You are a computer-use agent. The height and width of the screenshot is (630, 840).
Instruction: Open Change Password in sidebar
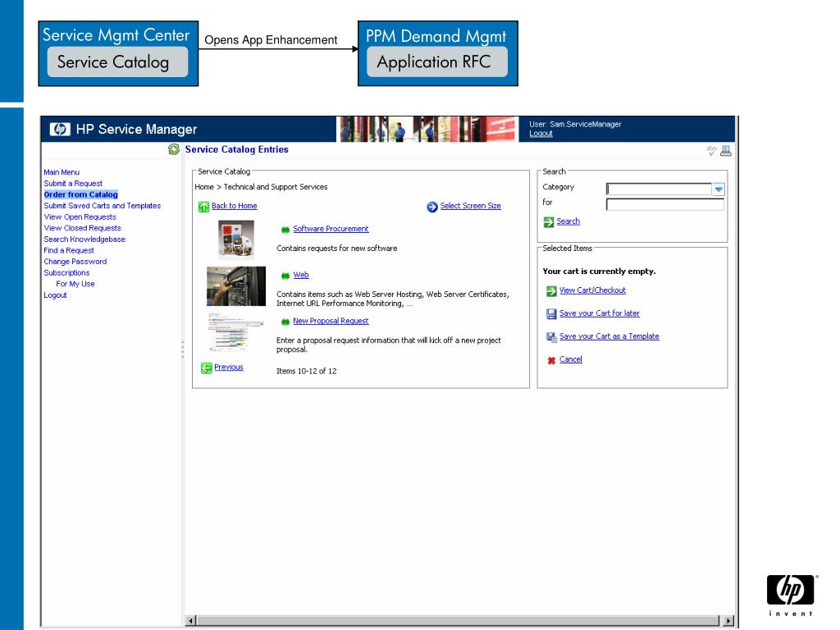[x=75, y=262]
